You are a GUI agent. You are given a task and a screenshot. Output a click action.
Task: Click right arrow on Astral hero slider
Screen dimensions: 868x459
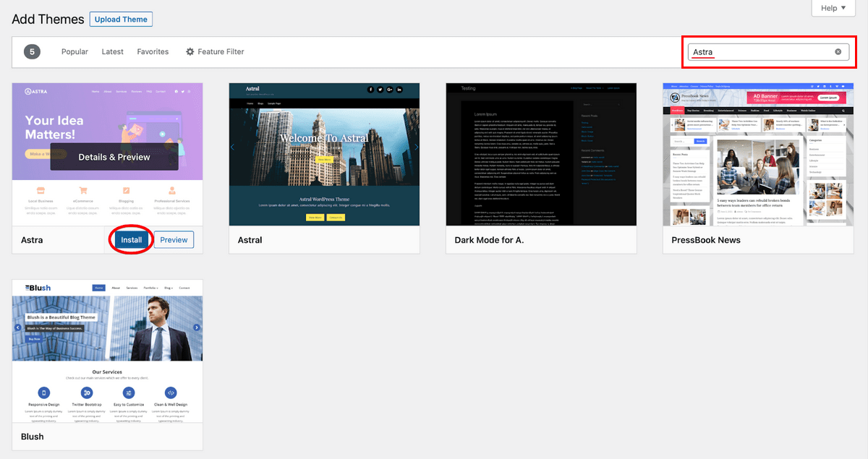pyautogui.click(x=416, y=147)
